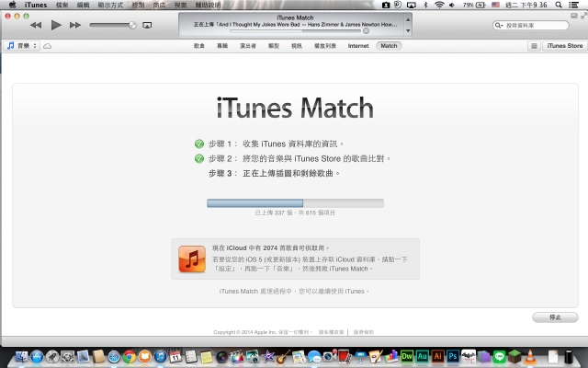
Task: Open Adobe Audition (Au) from the dock
Action: coord(423,356)
